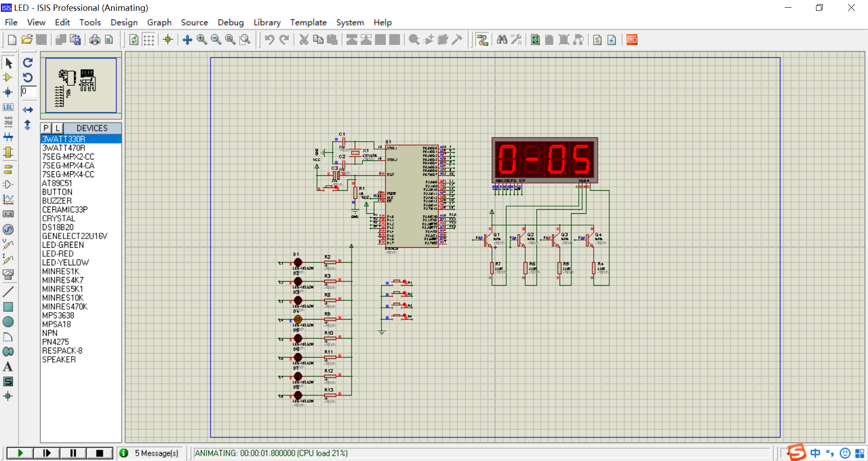This screenshot has height=461, width=868.
Task: Toggle the Wire Auto-router icon
Action: pyautogui.click(x=482, y=40)
